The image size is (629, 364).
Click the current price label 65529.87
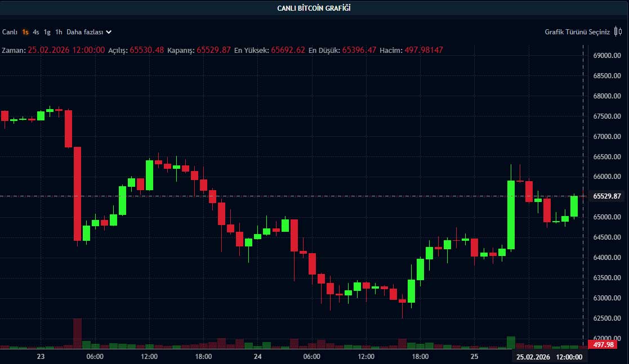pos(607,196)
